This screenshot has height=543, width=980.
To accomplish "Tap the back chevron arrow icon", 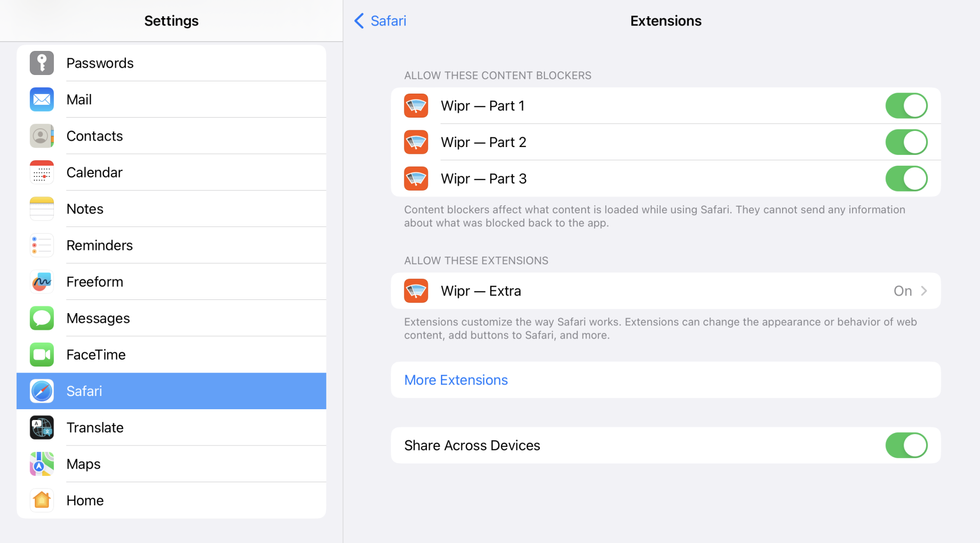I will (x=359, y=21).
